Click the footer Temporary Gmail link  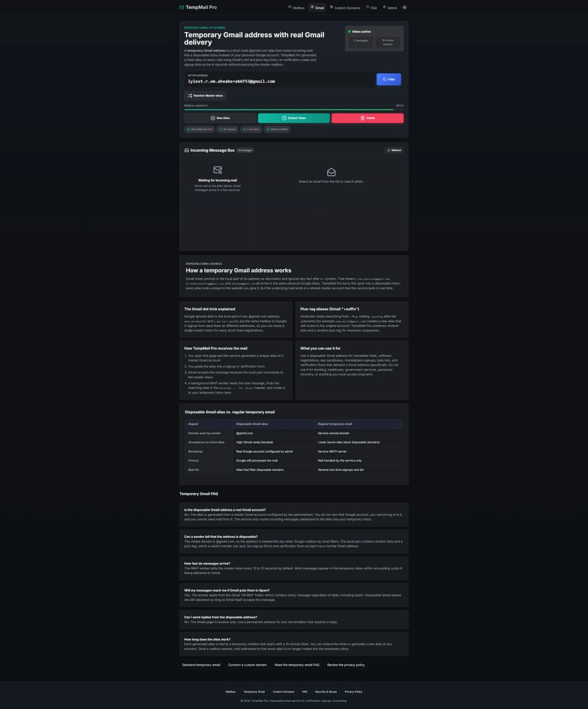[254, 692]
